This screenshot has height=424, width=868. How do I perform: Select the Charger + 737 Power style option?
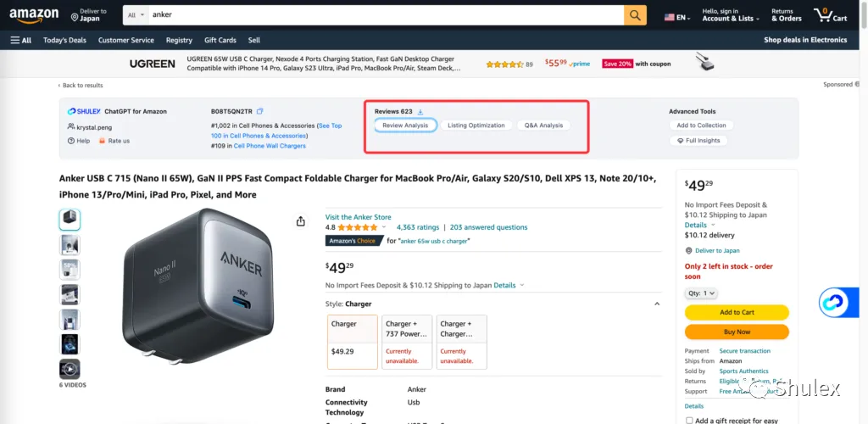pos(407,342)
